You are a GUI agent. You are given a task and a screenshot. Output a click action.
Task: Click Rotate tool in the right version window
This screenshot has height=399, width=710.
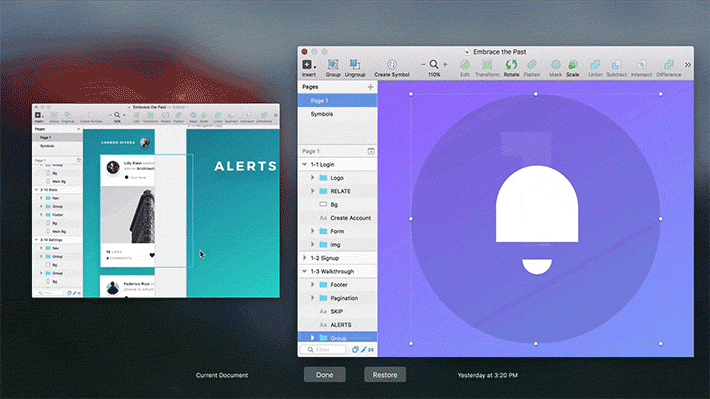[x=511, y=68]
